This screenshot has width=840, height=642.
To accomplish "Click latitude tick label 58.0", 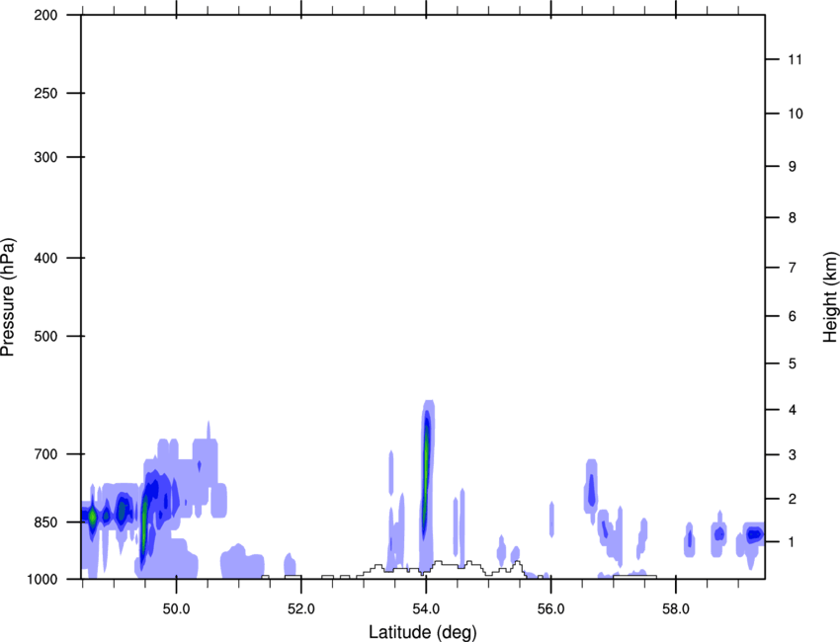I will tap(676, 609).
